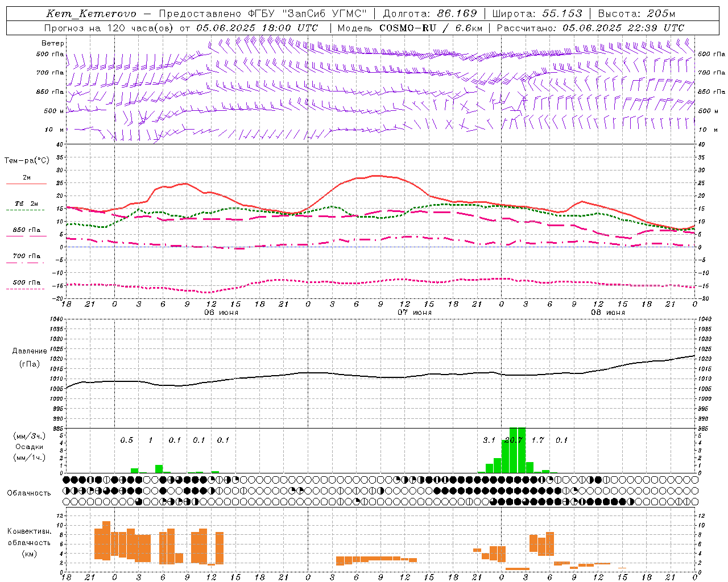Select the latitude value 55.153
This screenshot has height=582, width=728.
click(563, 14)
